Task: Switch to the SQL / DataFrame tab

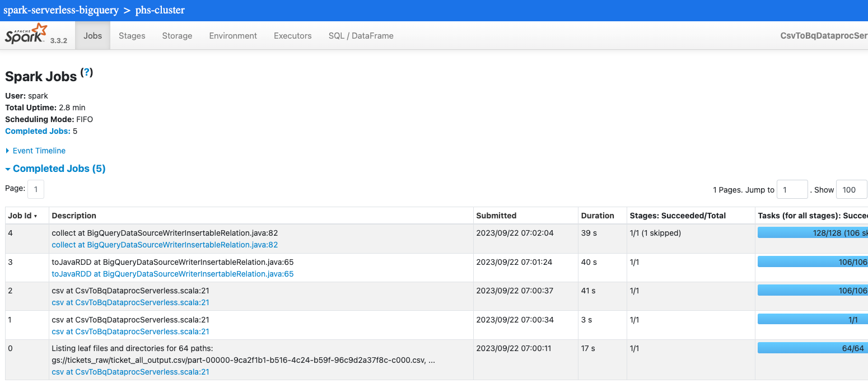Action: pos(361,35)
